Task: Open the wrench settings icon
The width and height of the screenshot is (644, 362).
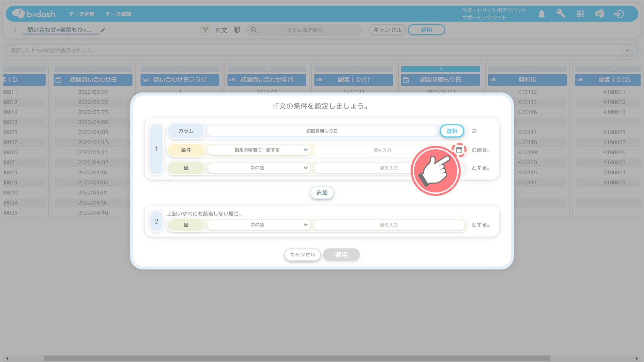Action: tap(561, 14)
